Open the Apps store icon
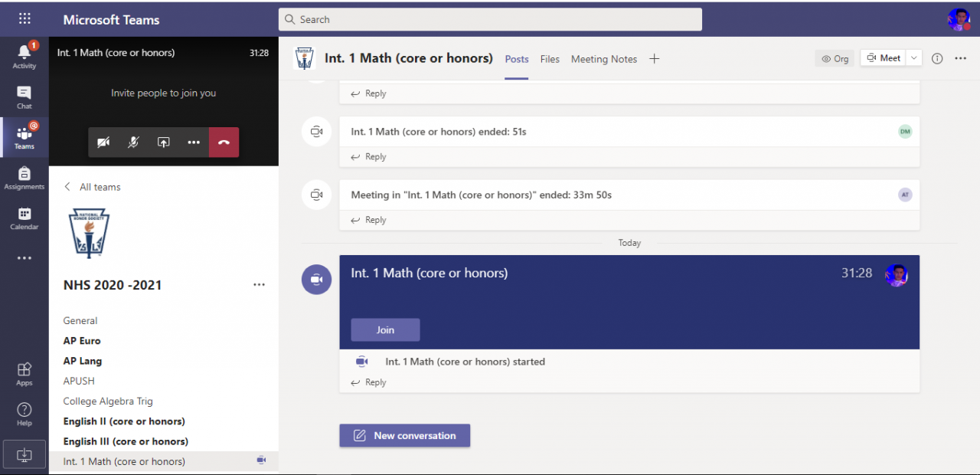 click(24, 374)
